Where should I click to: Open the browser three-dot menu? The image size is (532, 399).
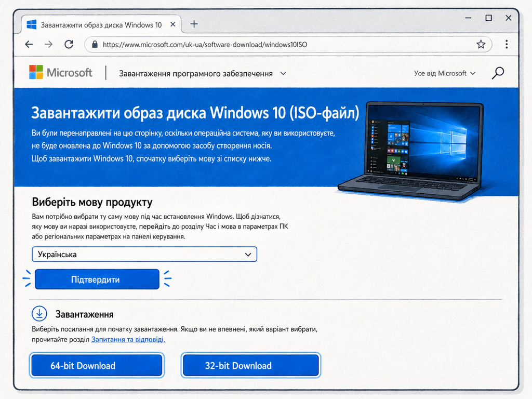[x=506, y=44]
